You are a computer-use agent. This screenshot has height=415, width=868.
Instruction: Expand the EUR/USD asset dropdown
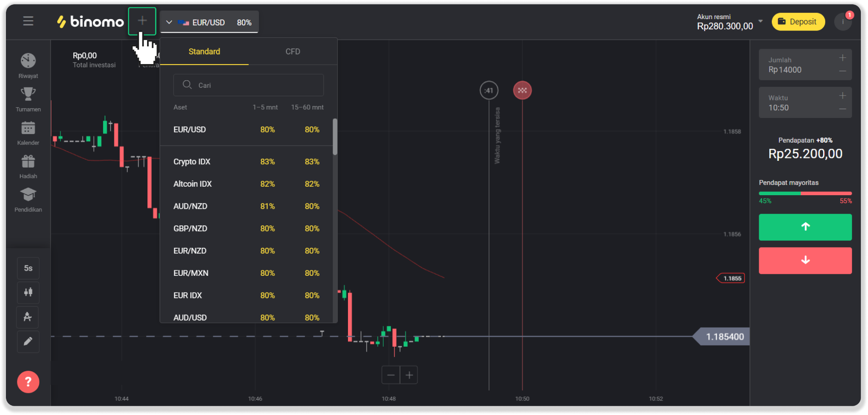pyautogui.click(x=209, y=22)
